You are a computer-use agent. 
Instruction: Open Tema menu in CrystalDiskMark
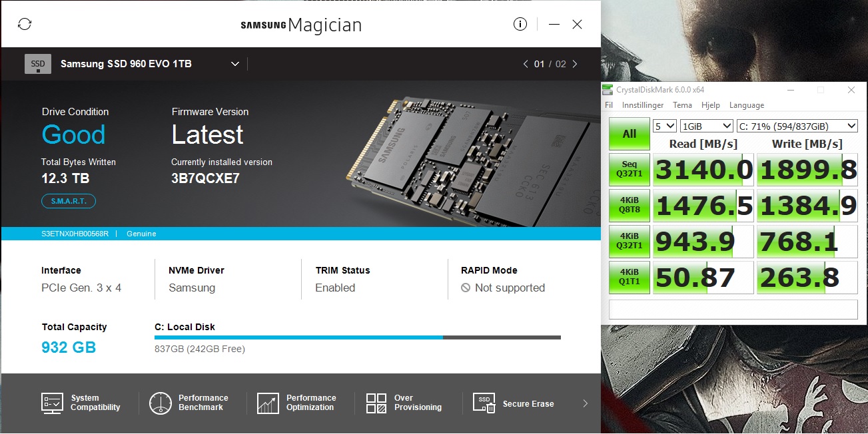pos(682,105)
